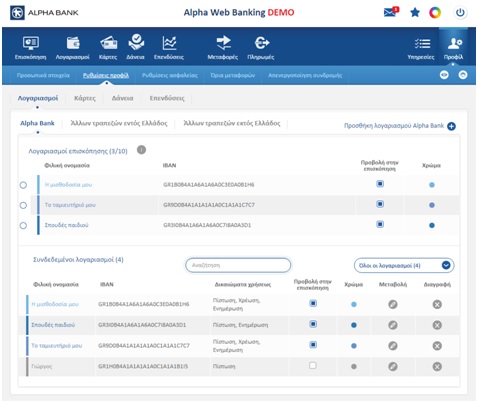The height and width of the screenshot is (403, 478).
Task: Open Όρια μεταφορών submenu
Action: [x=233, y=75]
